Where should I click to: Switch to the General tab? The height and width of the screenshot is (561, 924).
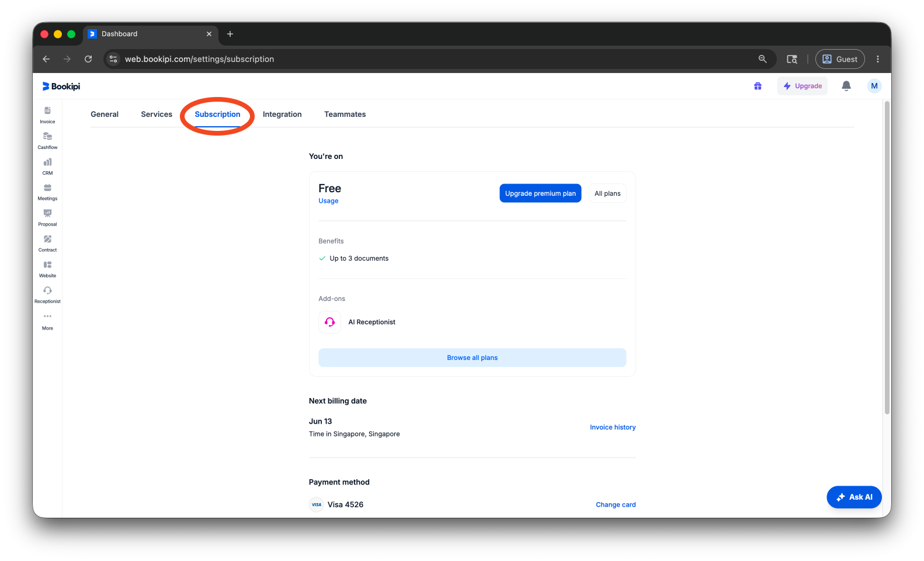[105, 115]
